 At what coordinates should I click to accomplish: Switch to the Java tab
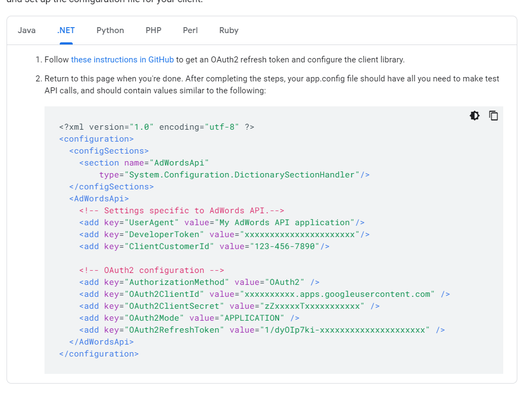(x=27, y=30)
